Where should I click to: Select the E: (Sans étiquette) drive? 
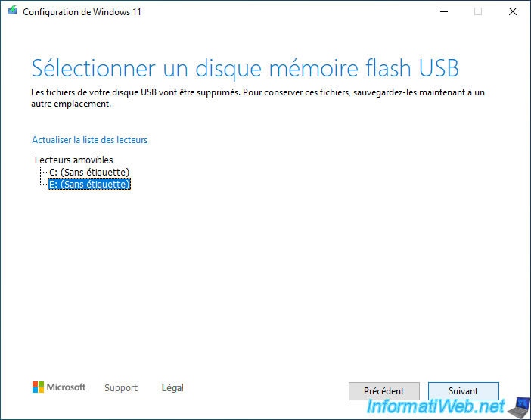[x=88, y=184]
